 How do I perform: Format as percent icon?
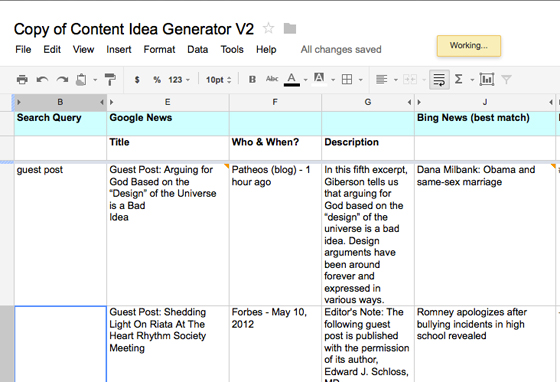tap(157, 80)
